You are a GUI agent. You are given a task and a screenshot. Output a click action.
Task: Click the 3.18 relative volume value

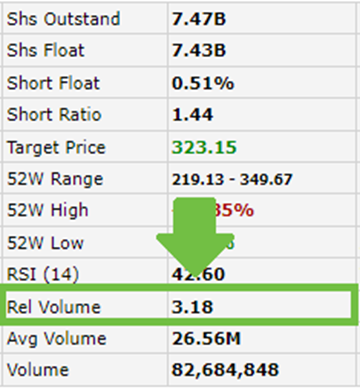tap(192, 307)
